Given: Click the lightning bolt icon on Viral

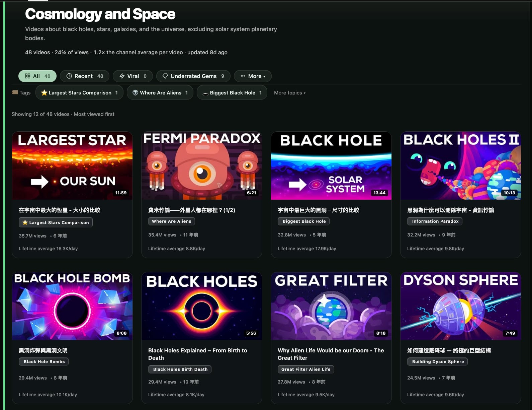Looking at the screenshot, I should pos(122,76).
